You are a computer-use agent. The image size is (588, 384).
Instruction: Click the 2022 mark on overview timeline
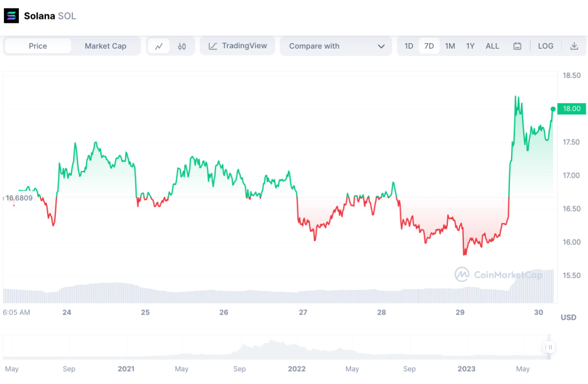coord(297,369)
